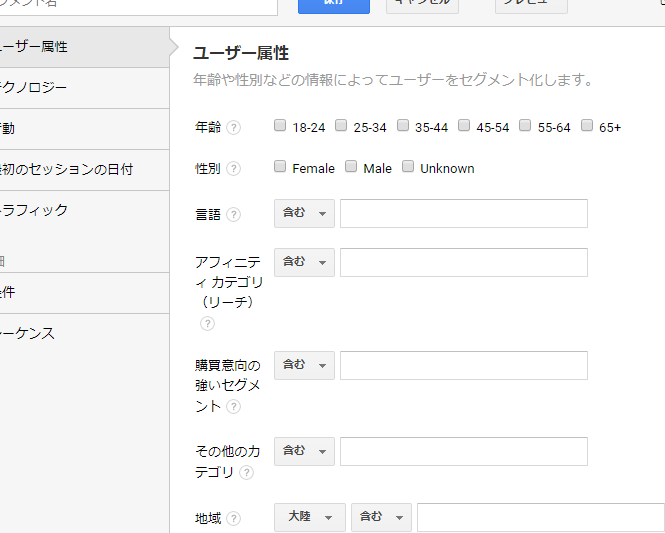Open help icon next to その他のカテゴリ
This screenshot has width=665, height=533.
click(246, 472)
